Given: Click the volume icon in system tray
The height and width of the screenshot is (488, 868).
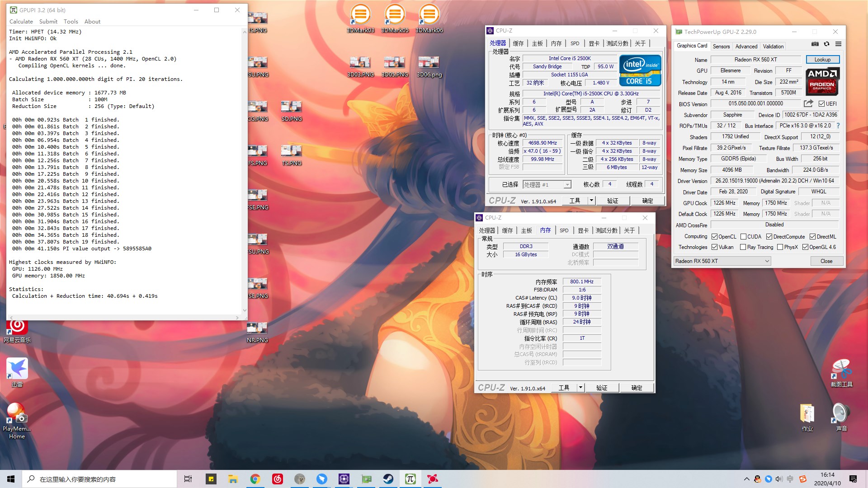Looking at the screenshot, I should (x=779, y=479).
